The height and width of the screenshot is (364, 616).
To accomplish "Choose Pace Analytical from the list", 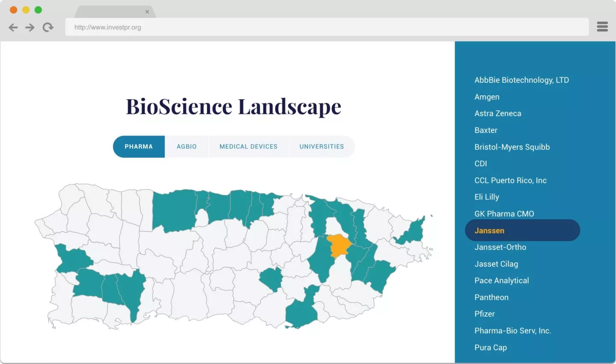I will (501, 281).
